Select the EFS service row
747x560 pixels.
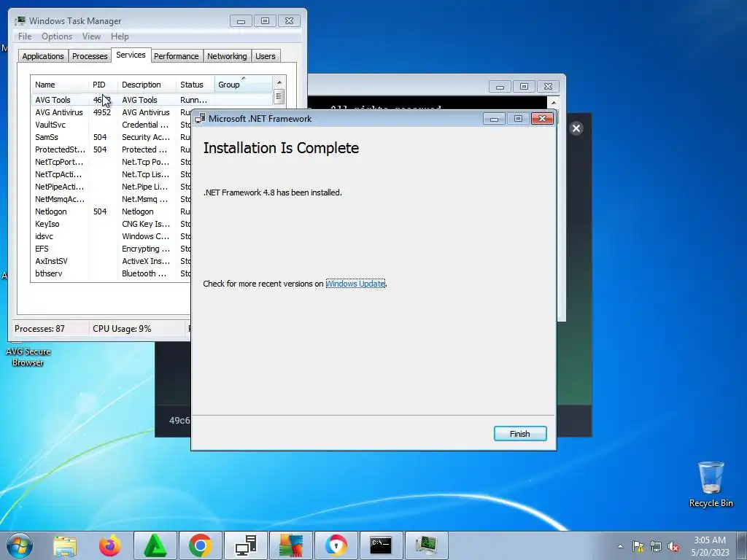tap(111, 249)
